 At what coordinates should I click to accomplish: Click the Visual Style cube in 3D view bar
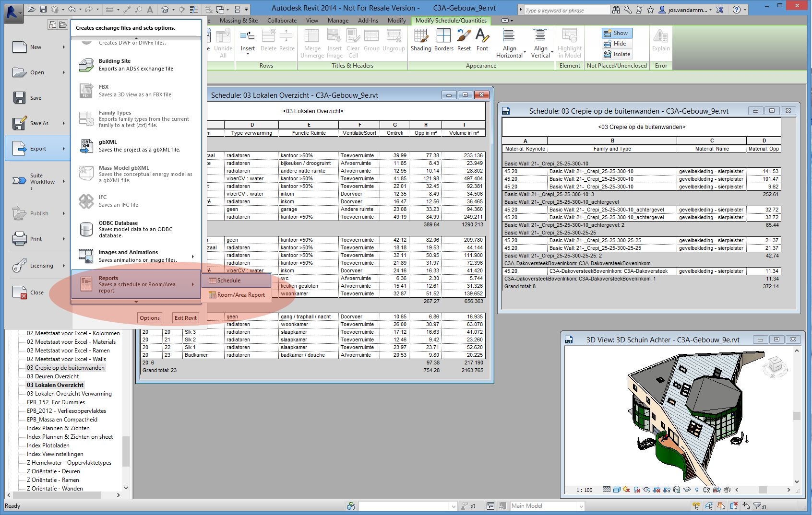(617, 490)
